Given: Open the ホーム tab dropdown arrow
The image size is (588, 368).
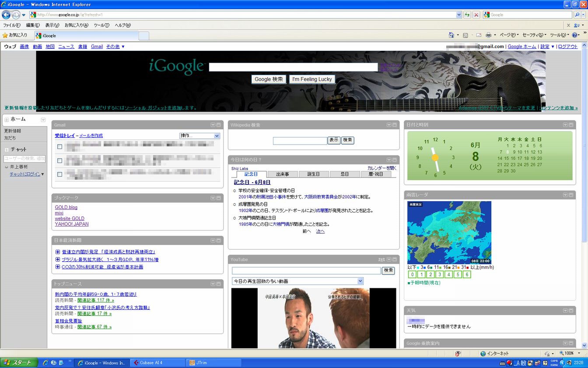Looking at the screenshot, I should tap(43, 120).
